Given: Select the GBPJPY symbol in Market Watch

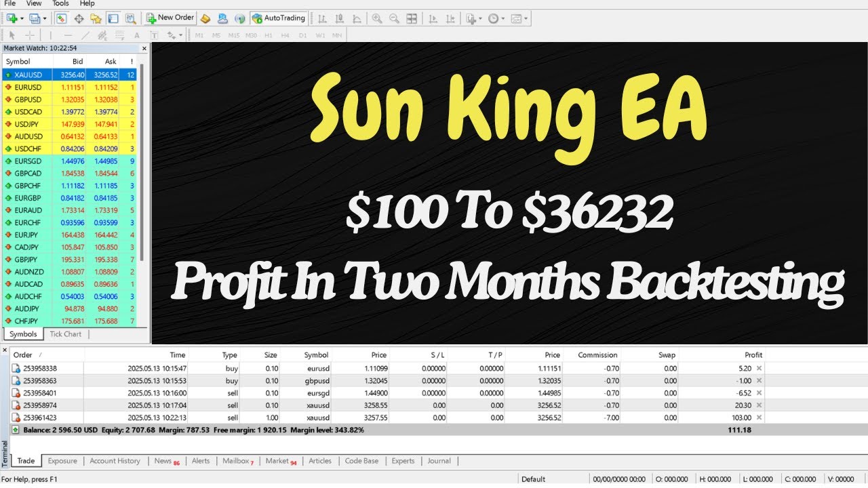Looking at the screenshot, I should (x=28, y=260).
